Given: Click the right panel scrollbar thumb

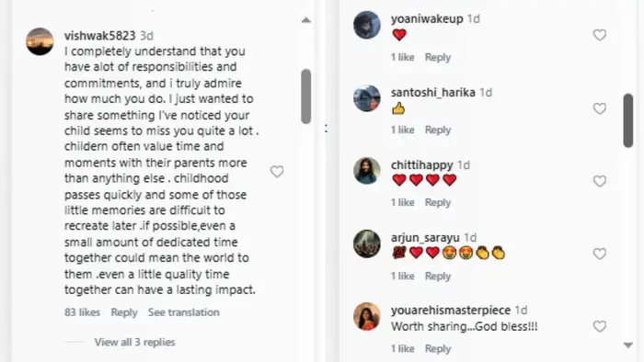Looking at the screenshot, I should (x=628, y=120).
